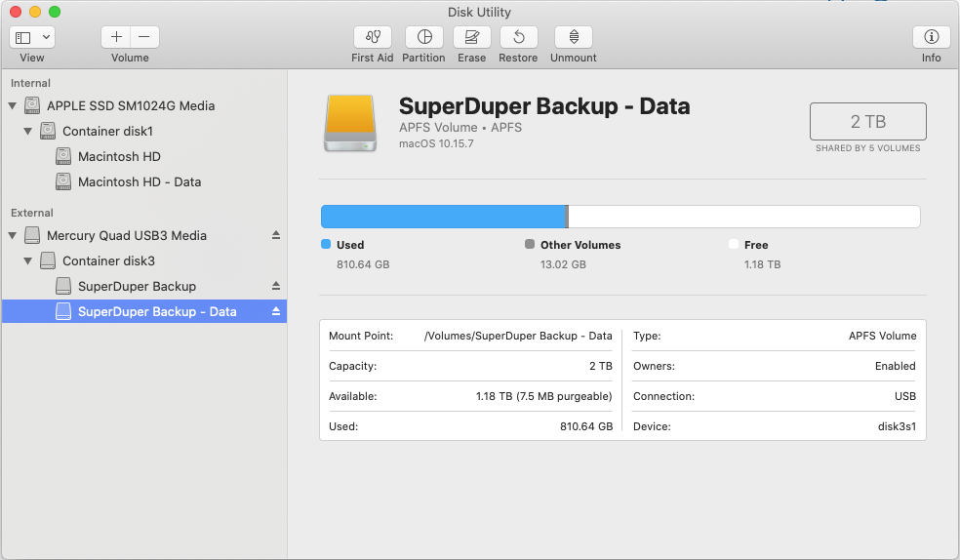The height and width of the screenshot is (560, 960).
Task: Select the Erase toolbar icon
Action: [x=471, y=37]
